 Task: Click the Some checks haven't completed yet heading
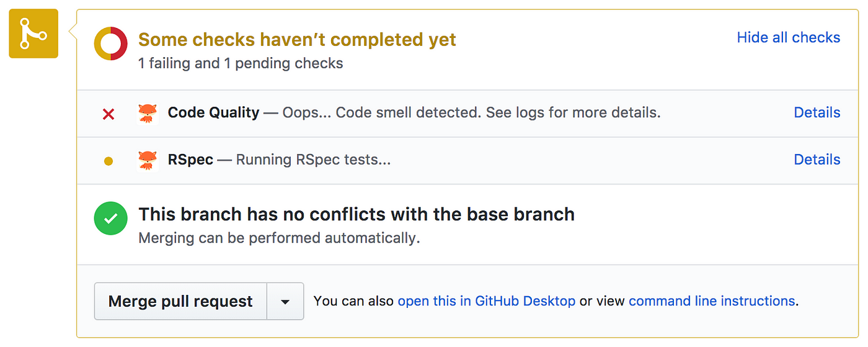click(297, 40)
